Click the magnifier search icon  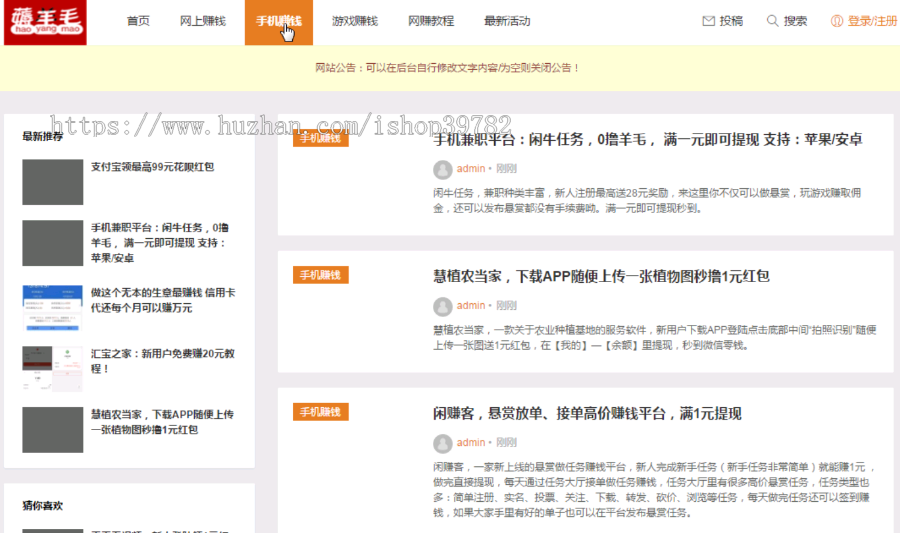(x=772, y=21)
